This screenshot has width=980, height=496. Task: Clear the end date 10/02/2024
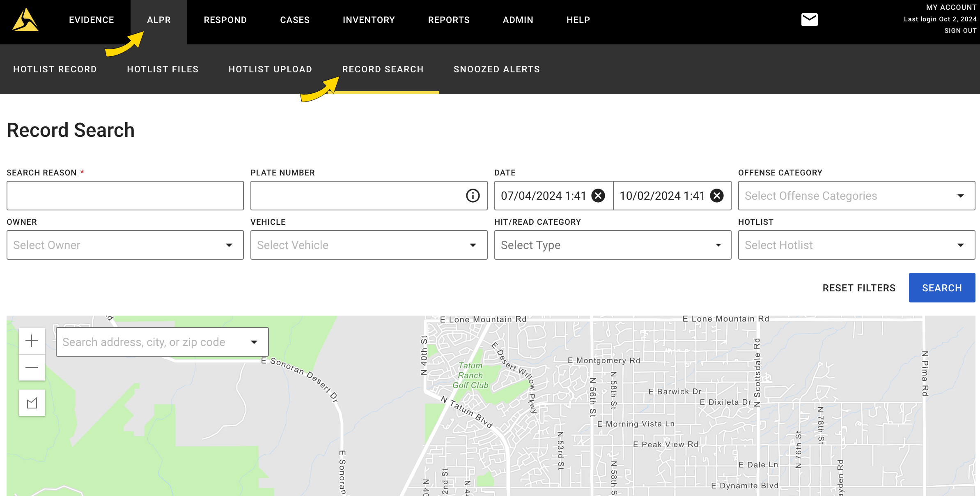pyautogui.click(x=717, y=196)
